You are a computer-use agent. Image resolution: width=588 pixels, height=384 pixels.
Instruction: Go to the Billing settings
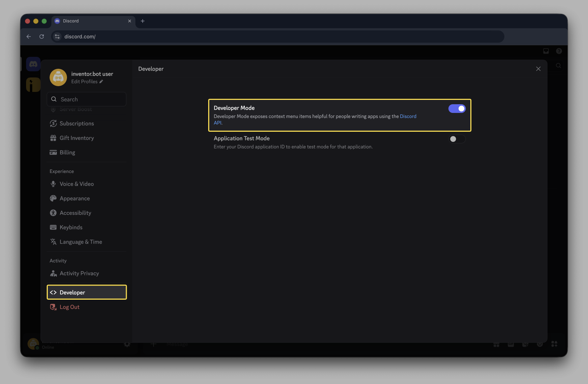(x=87, y=152)
